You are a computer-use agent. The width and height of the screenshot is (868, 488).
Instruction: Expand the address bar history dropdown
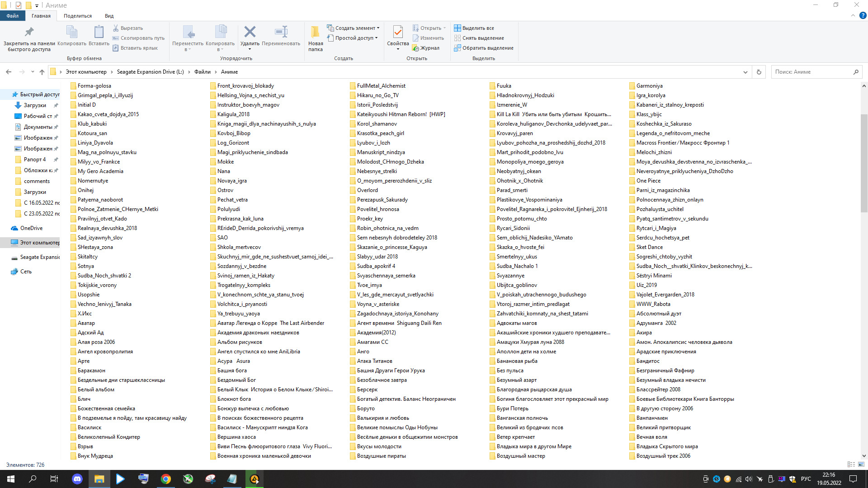coord(745,72)
